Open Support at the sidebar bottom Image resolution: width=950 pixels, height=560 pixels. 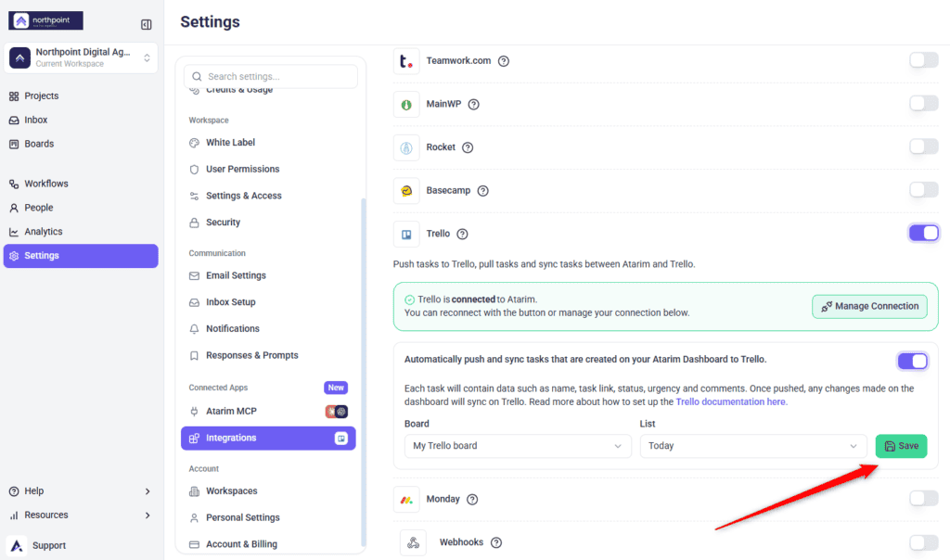48,545
